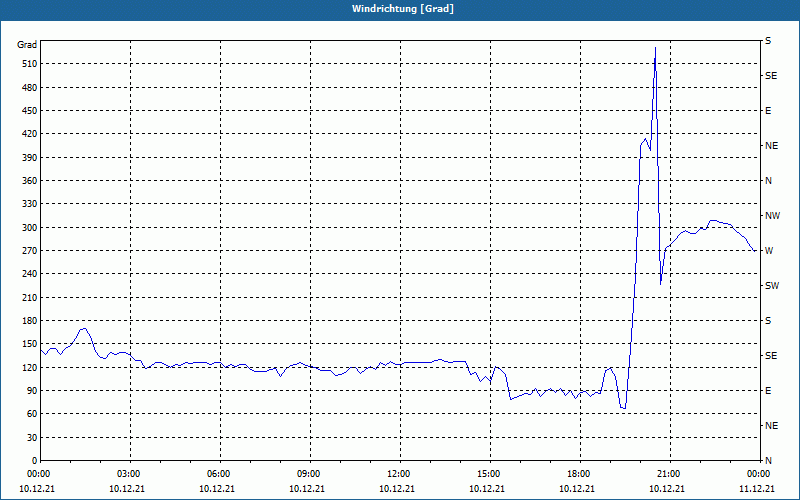This screenshot has height=500, width=800.
Task: Select the 510 value on the degree axis
Action: [x=29, y=64]
